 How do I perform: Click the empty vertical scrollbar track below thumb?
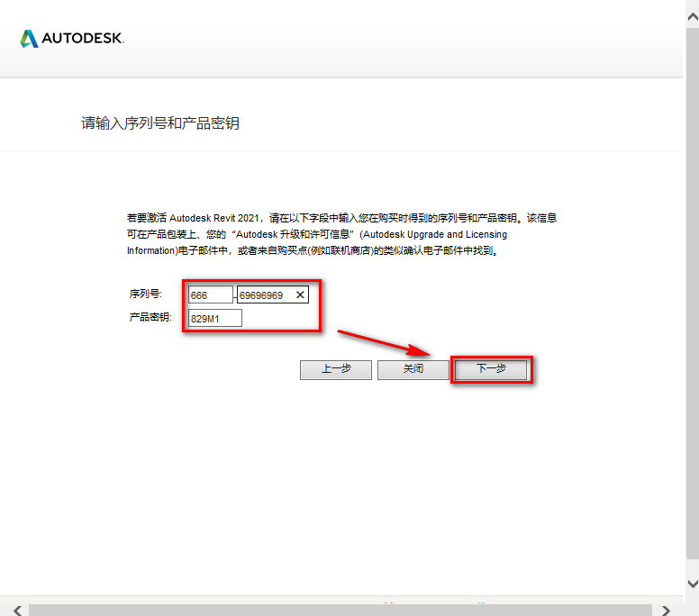point(692,566)
